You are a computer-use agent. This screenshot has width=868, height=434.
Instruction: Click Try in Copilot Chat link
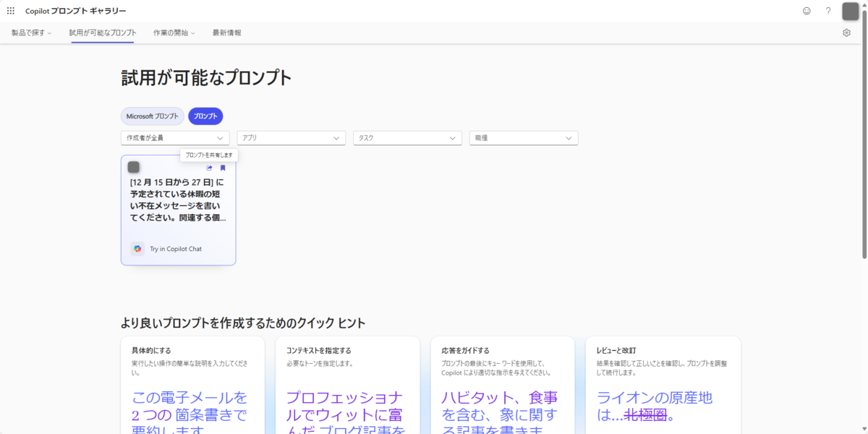[x=176, y=249]
